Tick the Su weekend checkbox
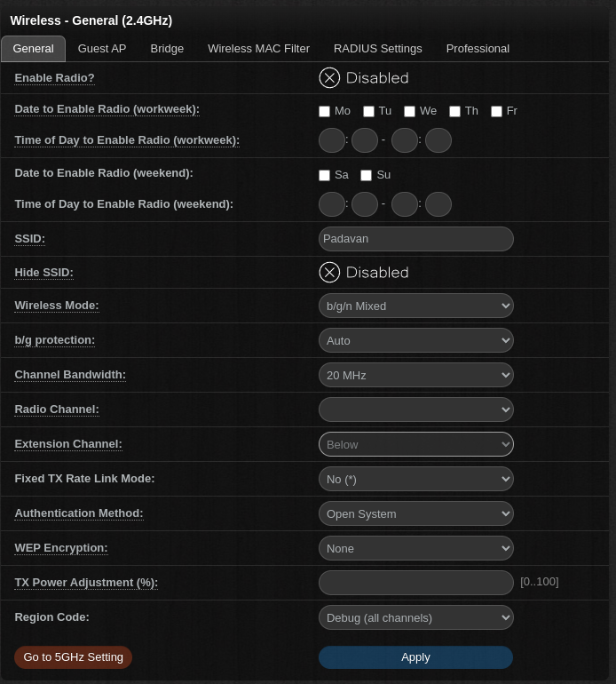The width and height of the screenshot is (616, 684). (x=366, y=176)
